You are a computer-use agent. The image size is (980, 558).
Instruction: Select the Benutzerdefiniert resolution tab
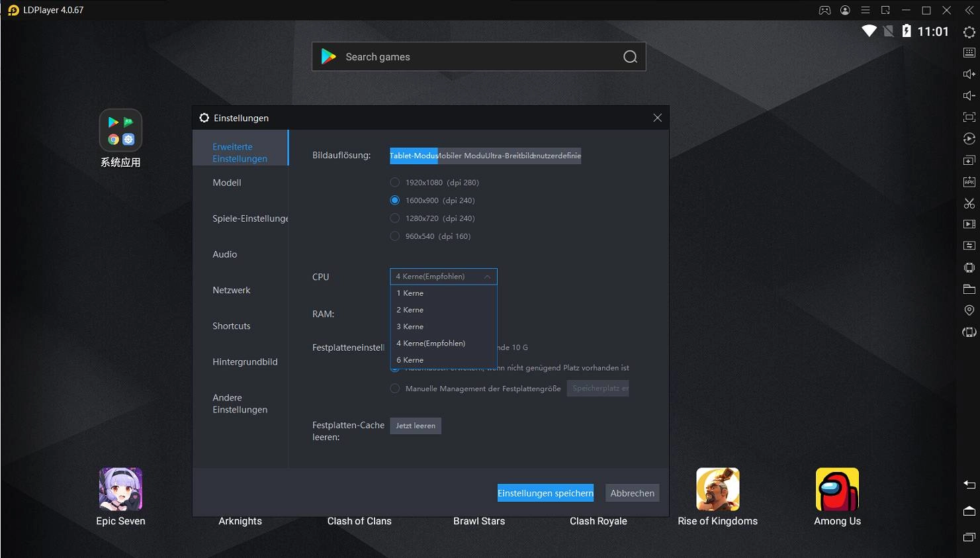[x=557, y=156]
